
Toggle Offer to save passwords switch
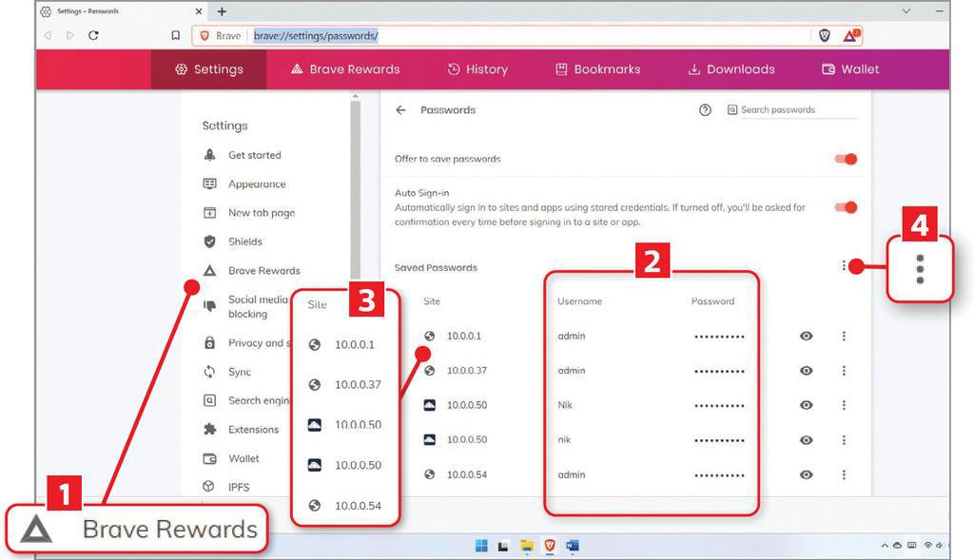pyautogui.click(x=846, y=159)
